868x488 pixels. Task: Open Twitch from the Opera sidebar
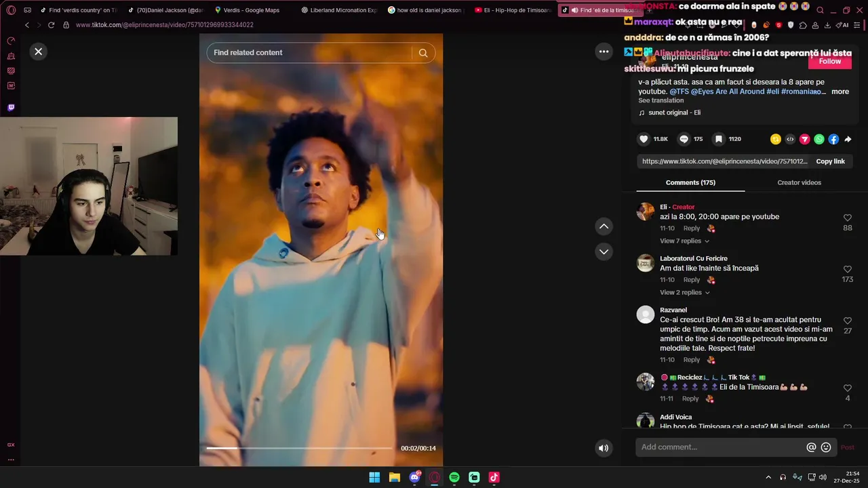tap(11, 107)
